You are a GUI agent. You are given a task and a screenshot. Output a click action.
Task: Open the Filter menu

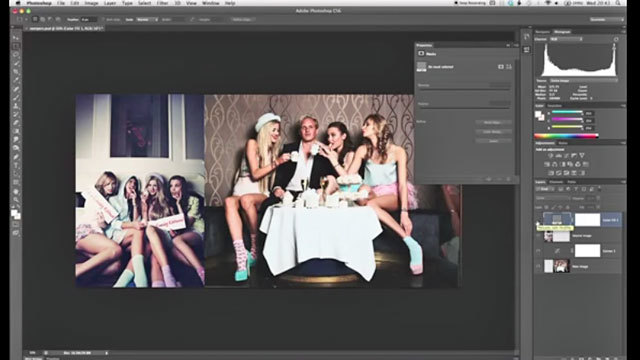point(162,3)
